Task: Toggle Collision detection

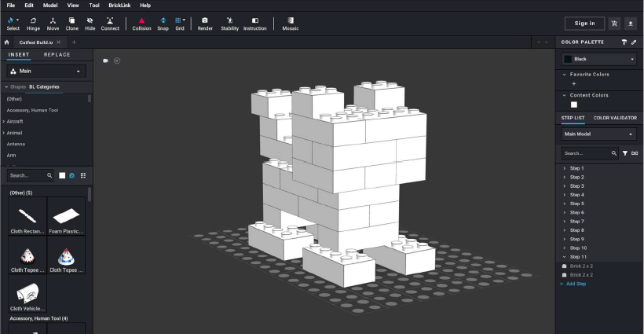Action: click(141, 23)
